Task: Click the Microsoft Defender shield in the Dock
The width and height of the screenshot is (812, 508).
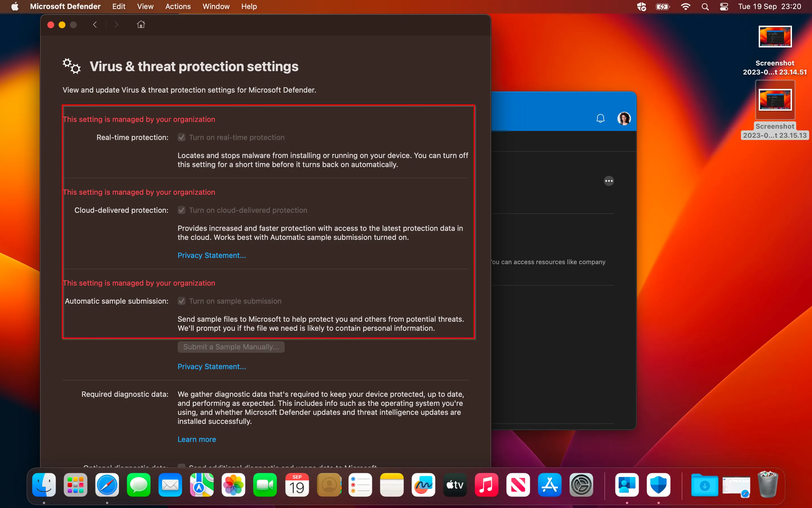Action: click(x=658, y=485)
